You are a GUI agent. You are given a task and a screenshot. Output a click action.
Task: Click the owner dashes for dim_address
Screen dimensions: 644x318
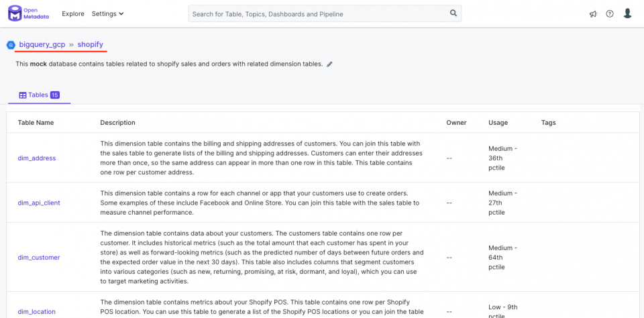click(449, 158)
